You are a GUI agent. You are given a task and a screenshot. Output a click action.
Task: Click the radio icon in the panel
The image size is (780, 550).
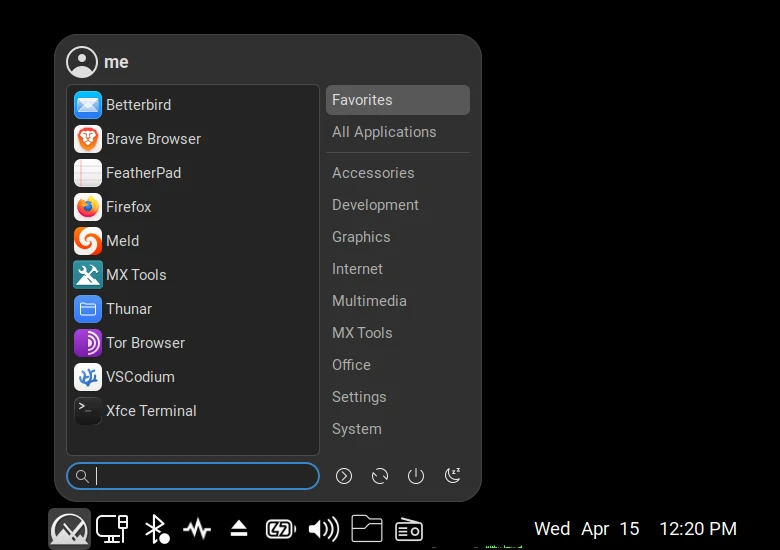point(409,529)
